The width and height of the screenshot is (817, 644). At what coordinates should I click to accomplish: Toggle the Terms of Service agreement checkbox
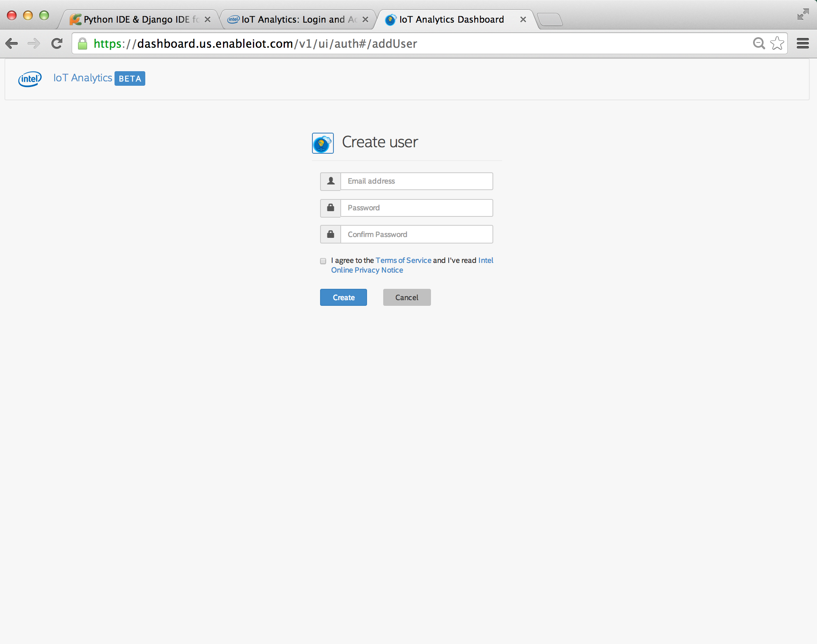point(324,261)
